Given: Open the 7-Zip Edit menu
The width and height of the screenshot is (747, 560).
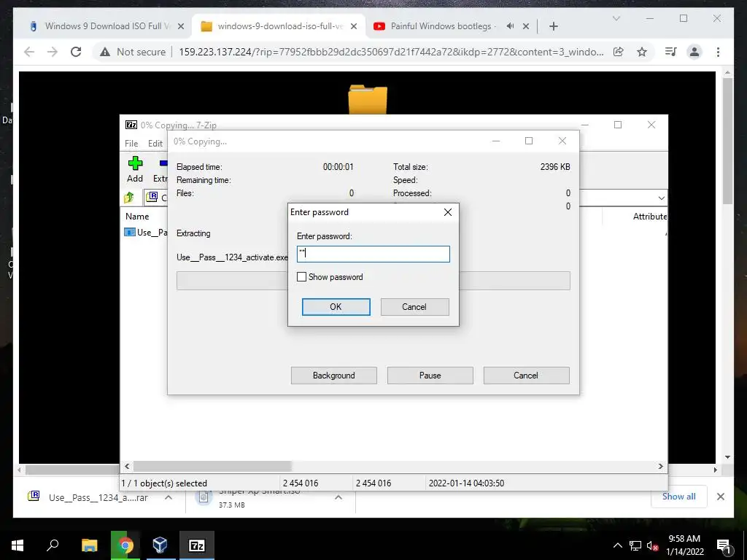Looking at the screenshot, I should [x=155, y=144].
